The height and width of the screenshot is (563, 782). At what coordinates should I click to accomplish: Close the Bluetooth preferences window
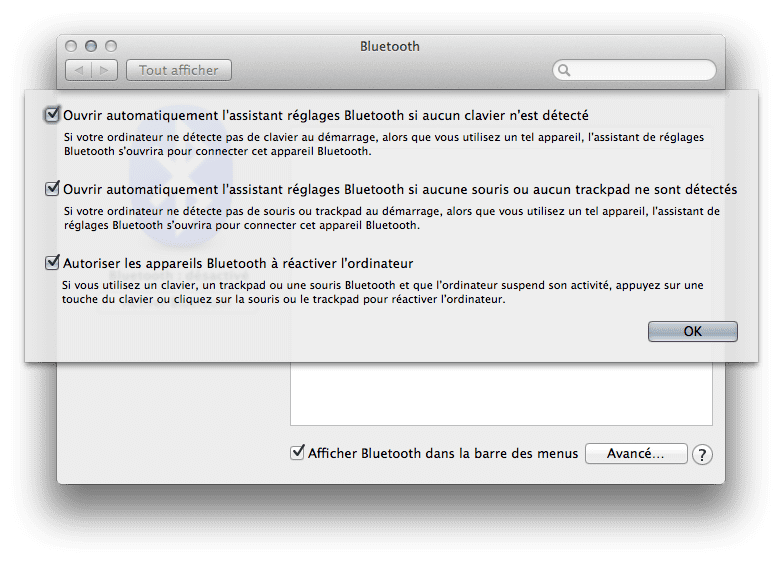[71, 46]
